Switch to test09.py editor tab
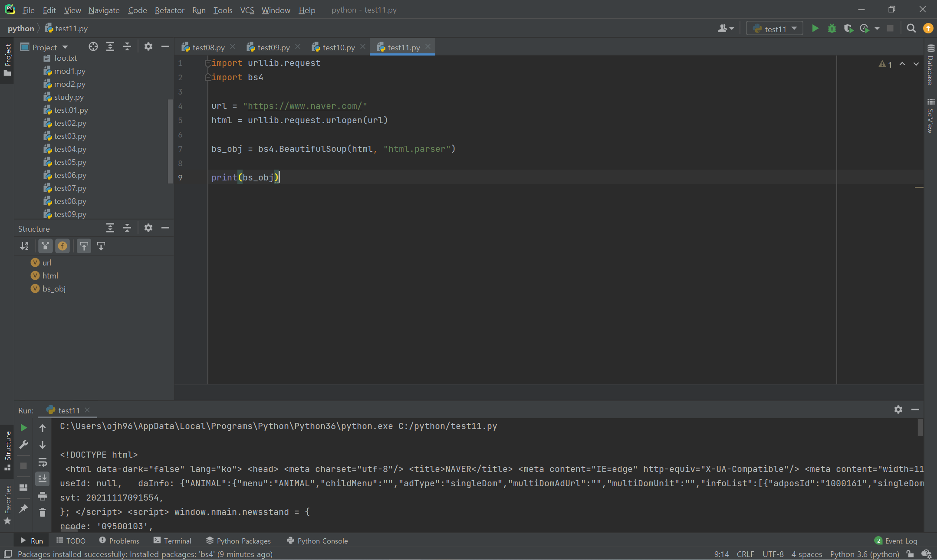Viewport: 937px width, 560px height. point(273,47)
